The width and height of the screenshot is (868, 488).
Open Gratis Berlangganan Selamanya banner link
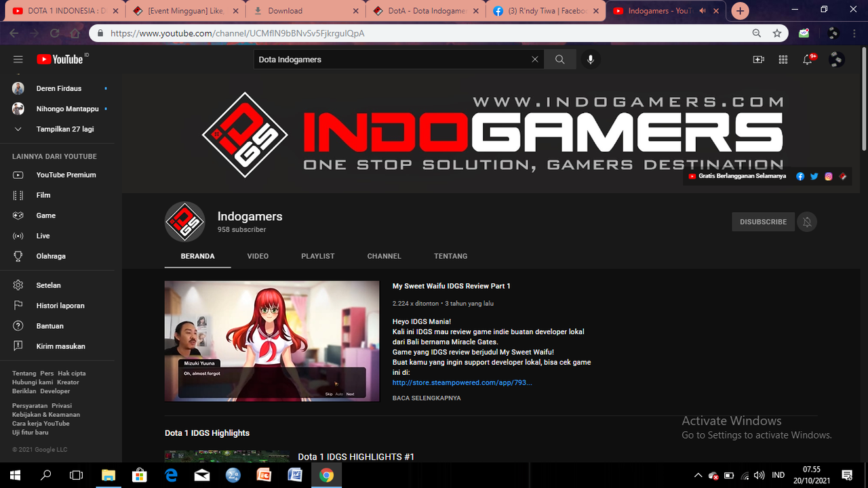(x=737, y=176)
